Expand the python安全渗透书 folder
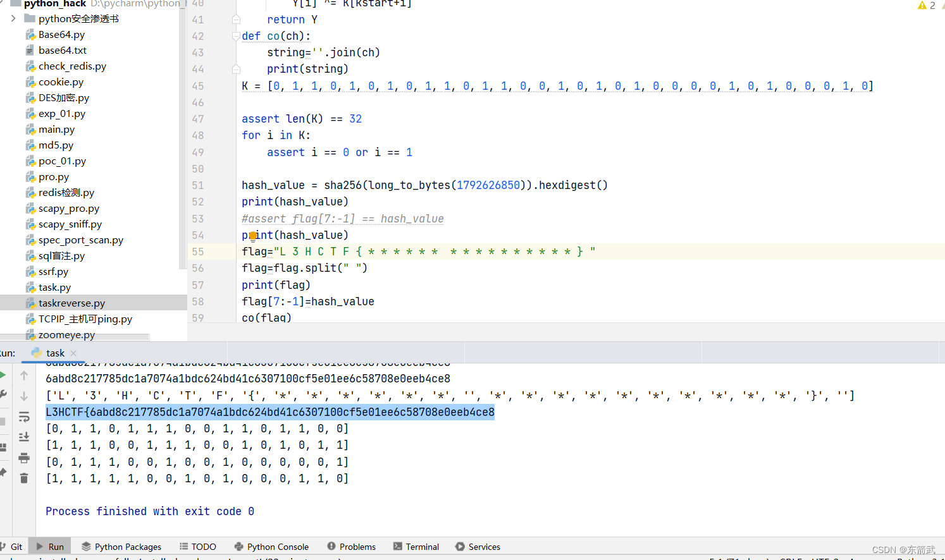The height and width of the screenshot is (560, 945). point(12,18)
